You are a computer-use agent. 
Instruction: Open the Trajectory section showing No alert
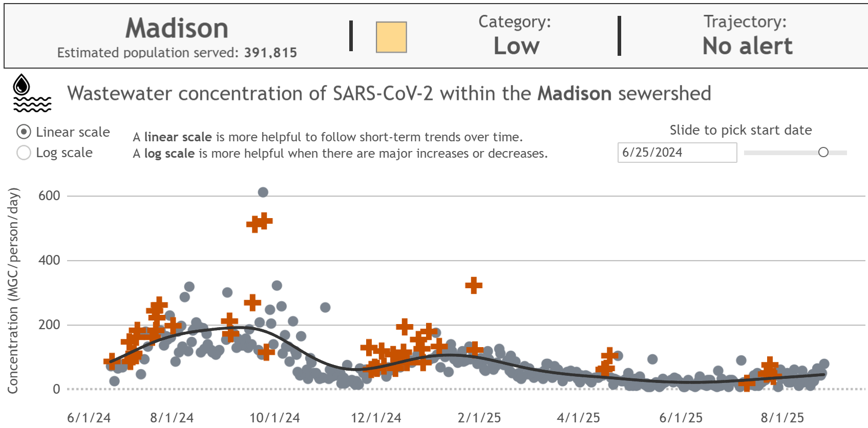[x=747, y=35]
